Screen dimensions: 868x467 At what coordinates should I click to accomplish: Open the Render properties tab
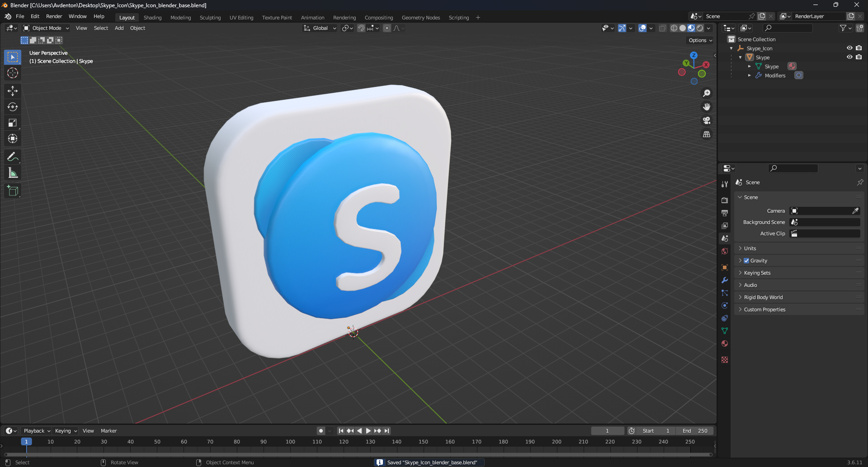tap(725, 200)
